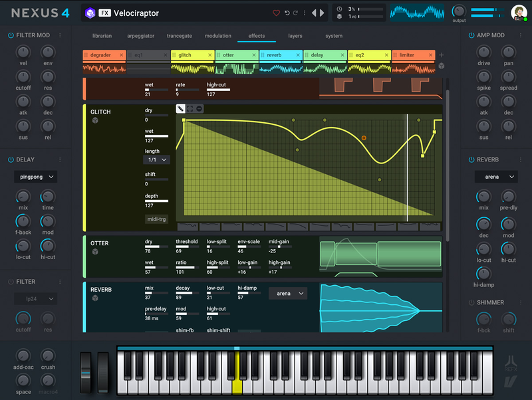The width and height of the screenshot is (532, 400).
Task: Go to the next preset arrow
Action: tap(323, 13)
